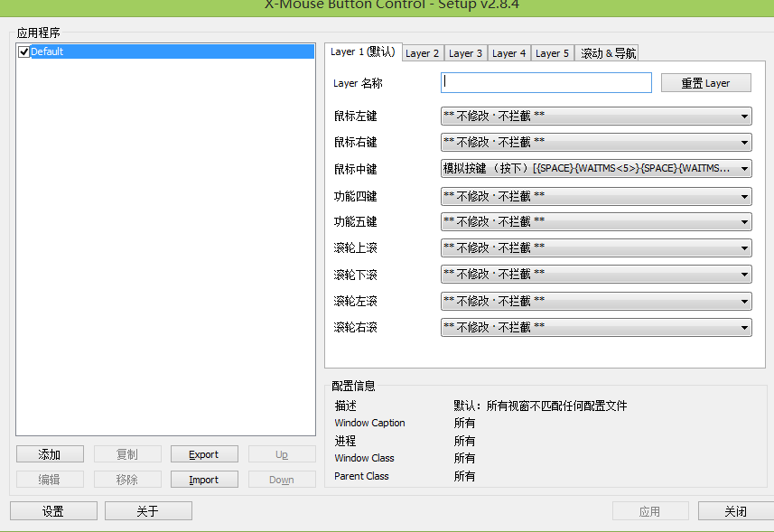The image size is (774, 532).
Task: Click the 配置信息 group heading
Action: point(353,386)
